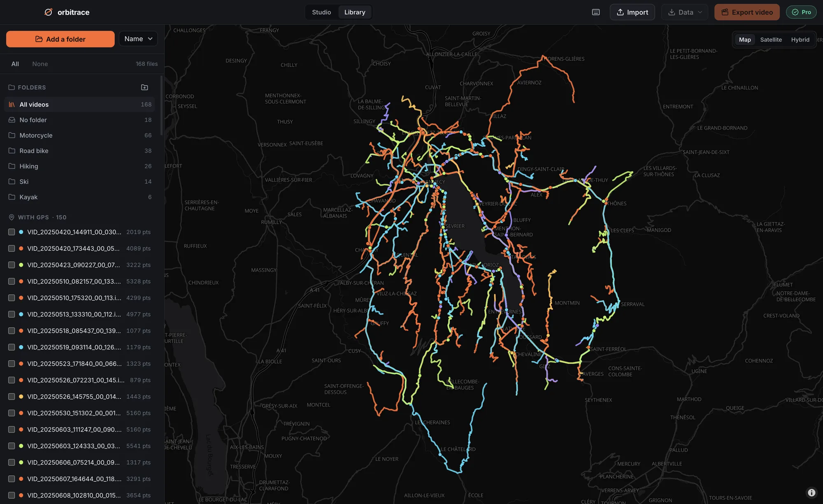Tick checkbox for VID_20250420_144911_00_030
823x504 pixels.
pos(12,232)
